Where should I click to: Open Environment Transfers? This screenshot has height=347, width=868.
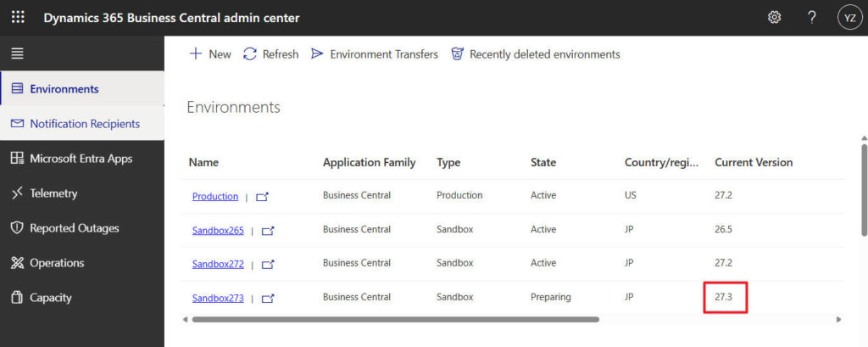click(374, 54)
